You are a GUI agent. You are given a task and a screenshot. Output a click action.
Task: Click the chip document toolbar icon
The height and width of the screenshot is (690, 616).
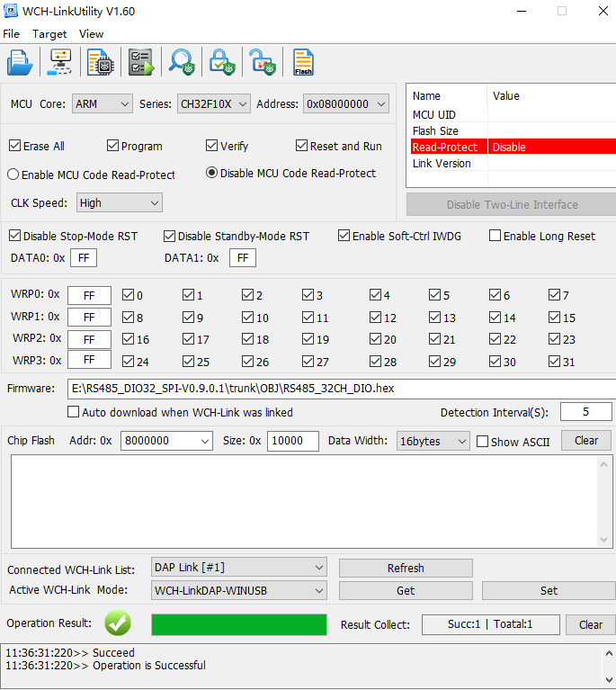click(x=100, y=62)
